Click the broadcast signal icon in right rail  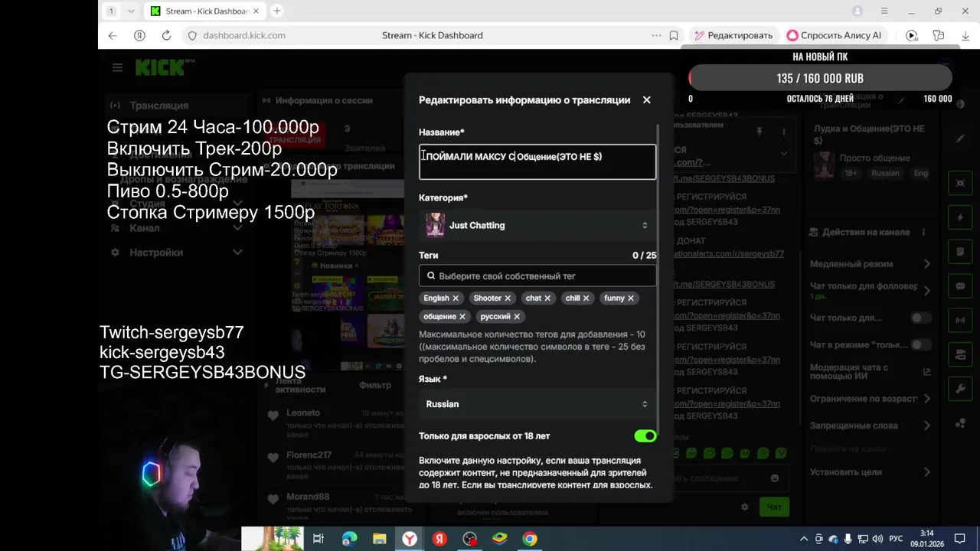pos(961,320)
